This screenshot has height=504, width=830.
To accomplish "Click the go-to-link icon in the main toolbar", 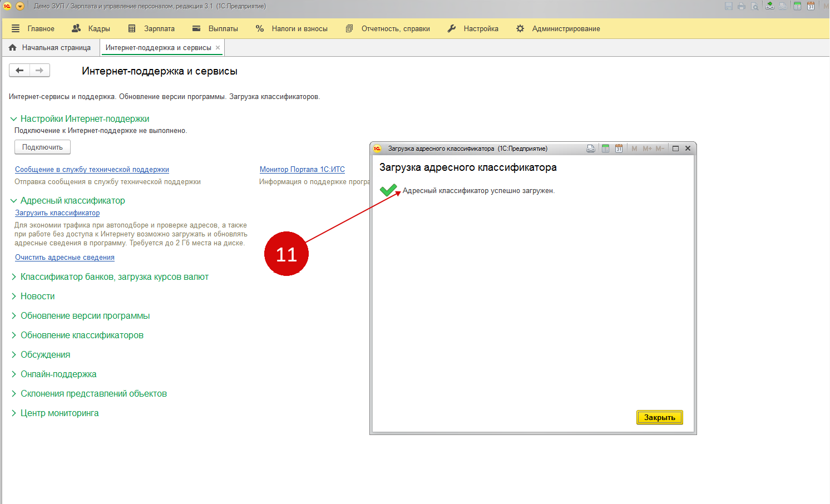I will point(769,6).
